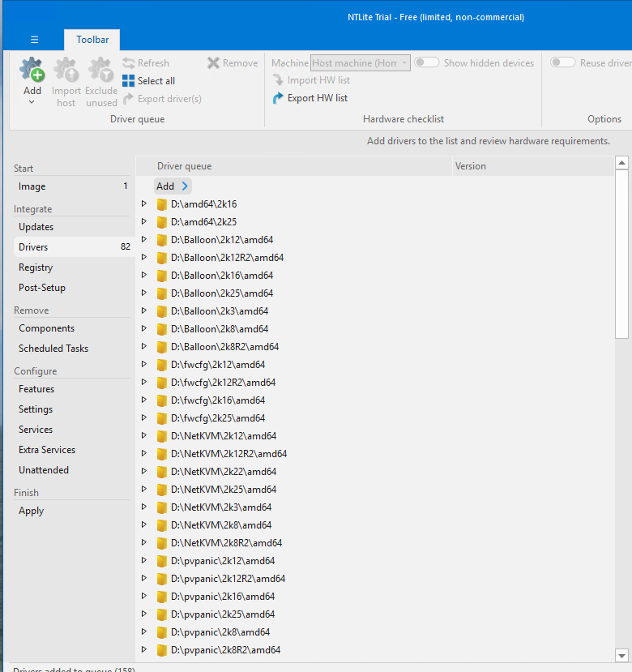Viewport: 632px width, 672px height.
Task: Click the Export driver(s) arrow icon
Action: (128, 99)
